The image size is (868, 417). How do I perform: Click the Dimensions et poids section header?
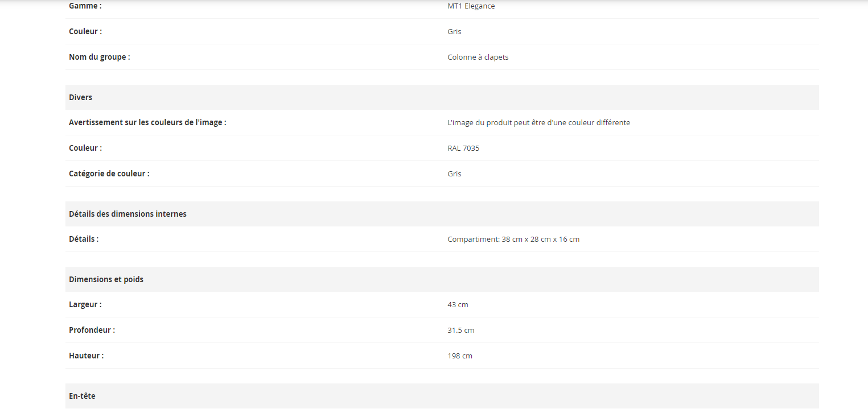[x=106, y=279]
